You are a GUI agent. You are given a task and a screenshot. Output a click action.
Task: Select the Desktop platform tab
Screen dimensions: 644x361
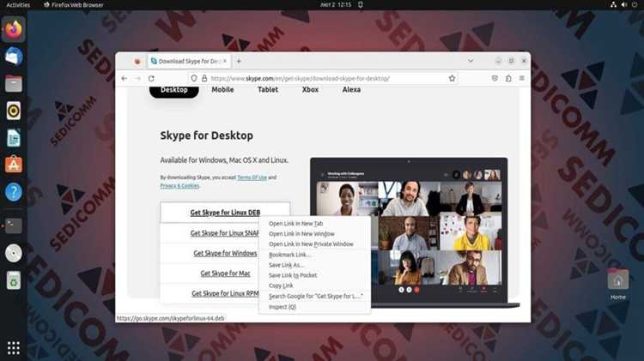pos(174,90)
